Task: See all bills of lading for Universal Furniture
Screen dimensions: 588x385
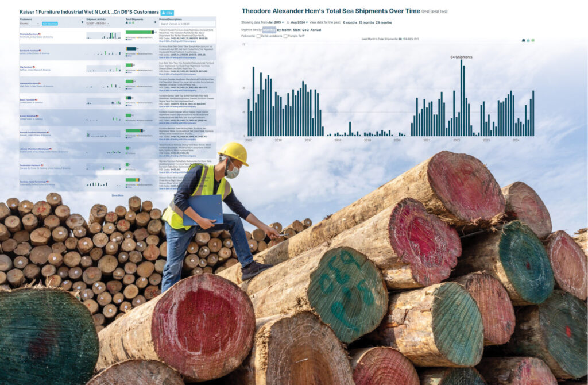Action: pyautogui.click(x=177, y=90)
